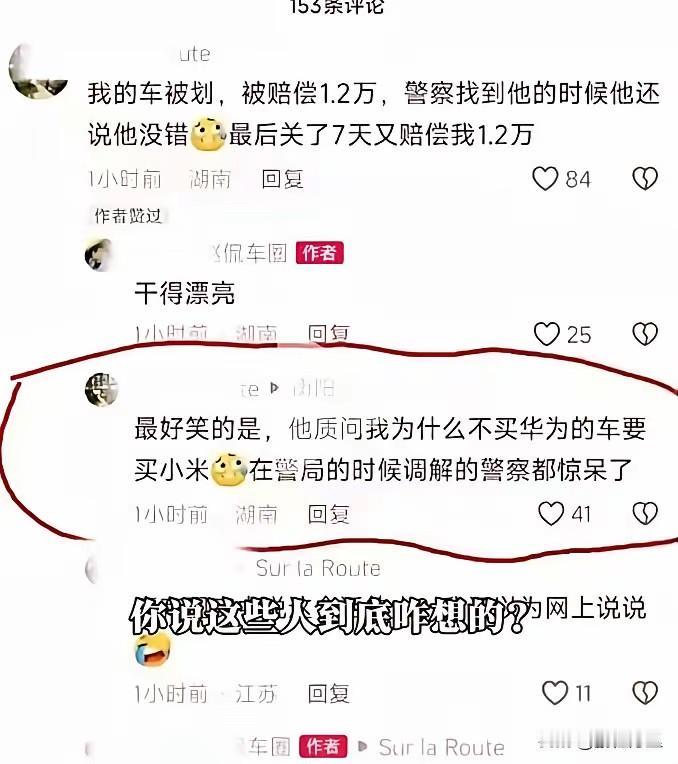Reply to the 1.2万 compensation comment

tap(282, 179)
